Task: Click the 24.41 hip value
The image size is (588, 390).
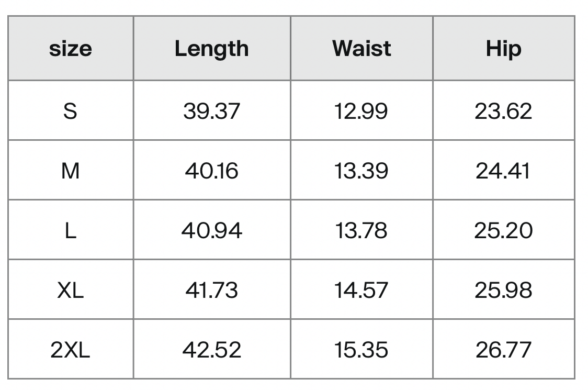Action: [504, 171]
